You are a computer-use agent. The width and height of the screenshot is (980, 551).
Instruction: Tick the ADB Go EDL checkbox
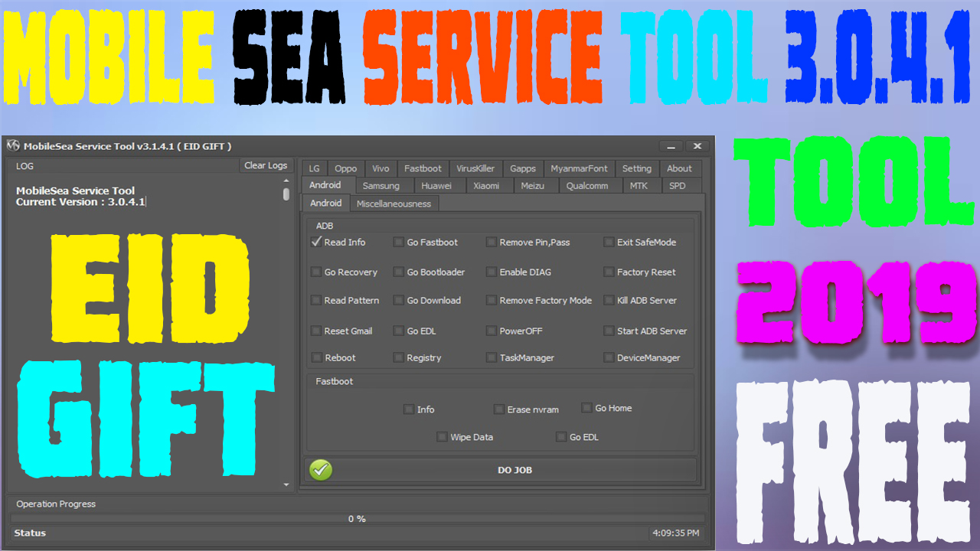pos(399,331)
